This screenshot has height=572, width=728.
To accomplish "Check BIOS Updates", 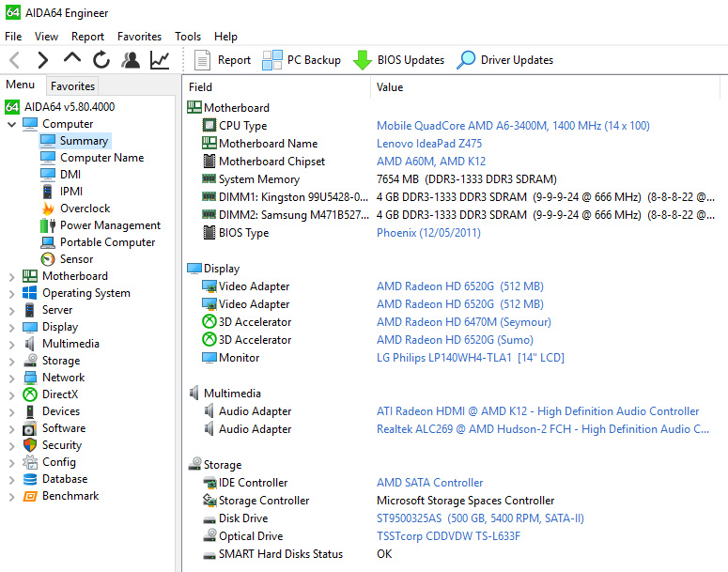I will tap(398, 60).
